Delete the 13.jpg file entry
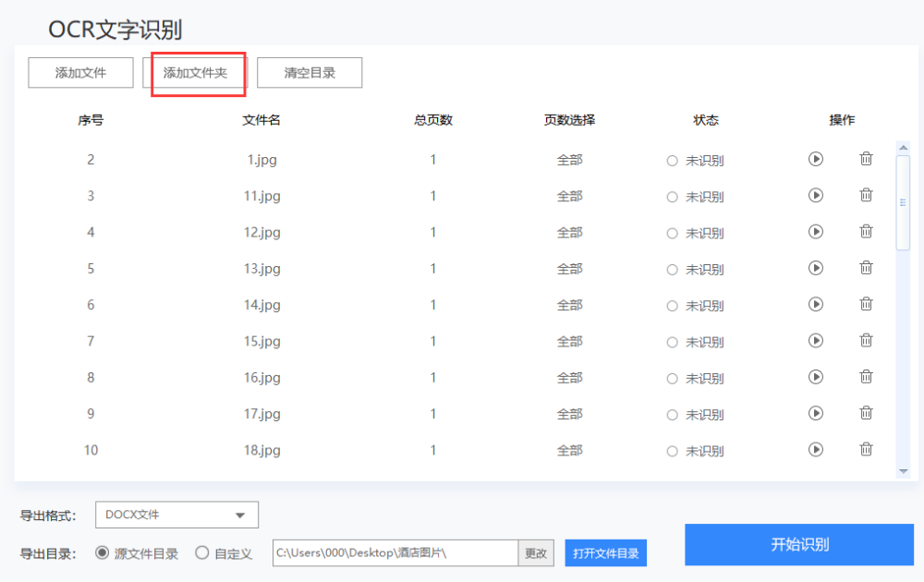The width and height of the screenshot is (924, 582). 866,269
